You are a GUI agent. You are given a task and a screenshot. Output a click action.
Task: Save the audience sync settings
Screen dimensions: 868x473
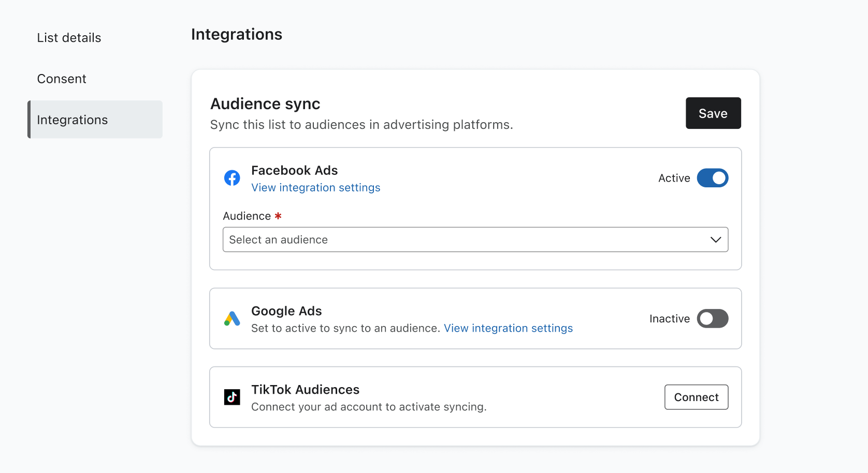coord(713,113)
